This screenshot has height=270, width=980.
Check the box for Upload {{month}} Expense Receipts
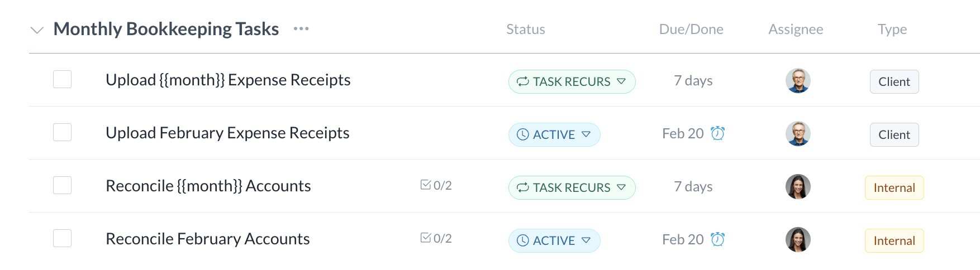point(62,79)
